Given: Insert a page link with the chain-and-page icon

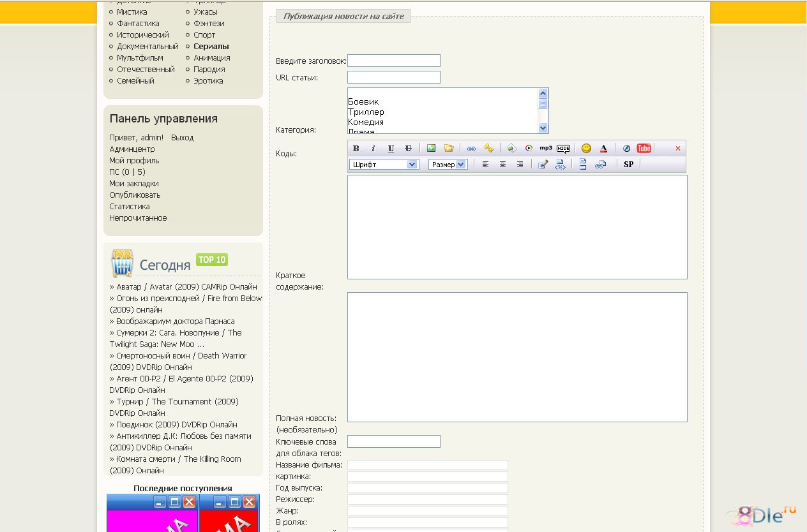Looking at the screenshot, I should (x=600, y=164).
